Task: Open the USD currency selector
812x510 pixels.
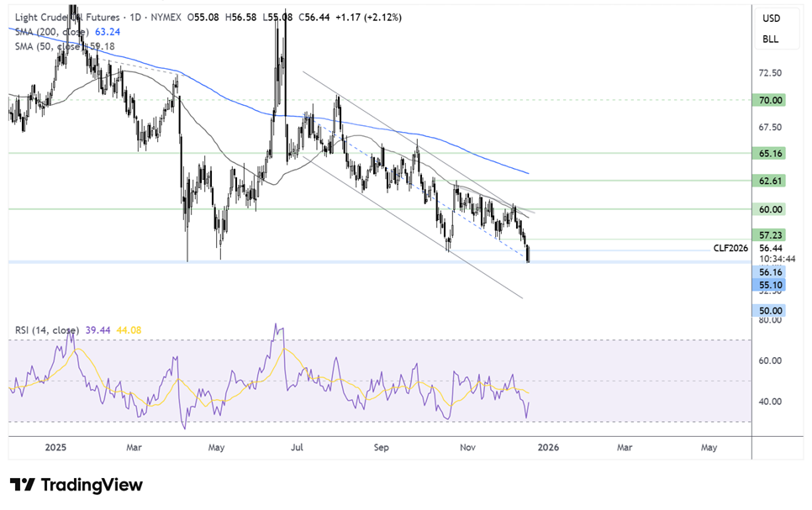Action: tap(771, 18)
